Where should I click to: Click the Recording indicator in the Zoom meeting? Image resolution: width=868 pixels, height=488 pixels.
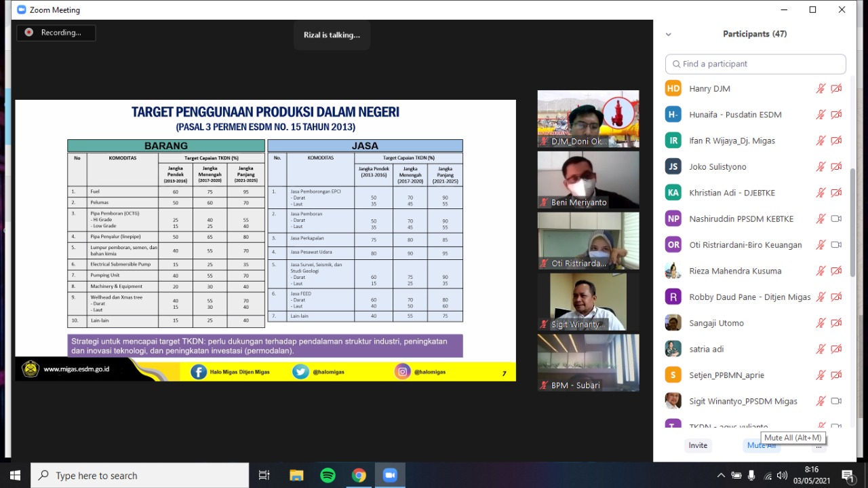click(56, 32)
